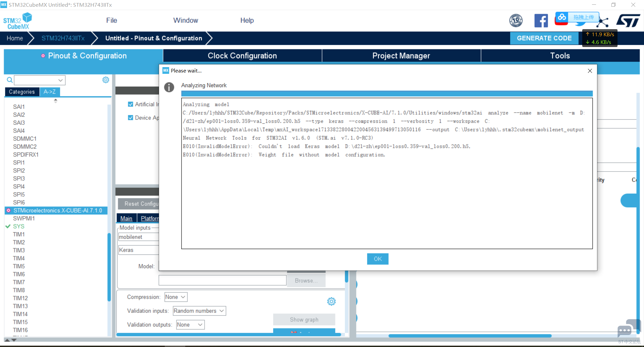Select TIM12 in the list

pyautogui.click(x=20, y=298)
